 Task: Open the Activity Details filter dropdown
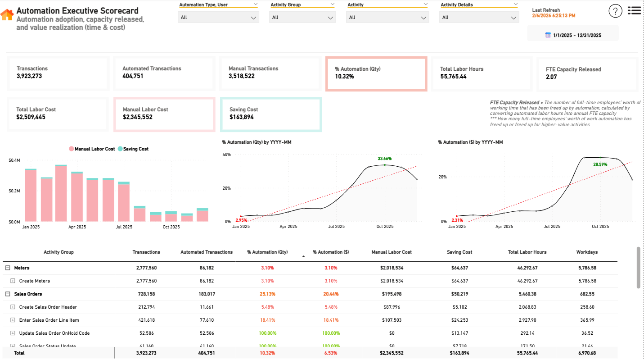(479, 18)
